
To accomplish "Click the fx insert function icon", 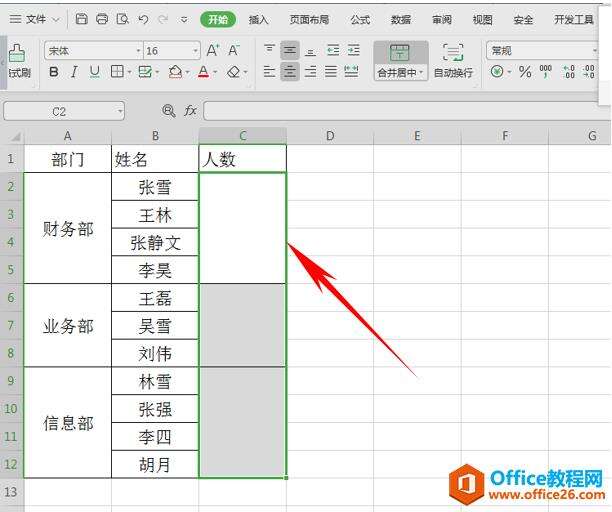I will click(190, 111).
